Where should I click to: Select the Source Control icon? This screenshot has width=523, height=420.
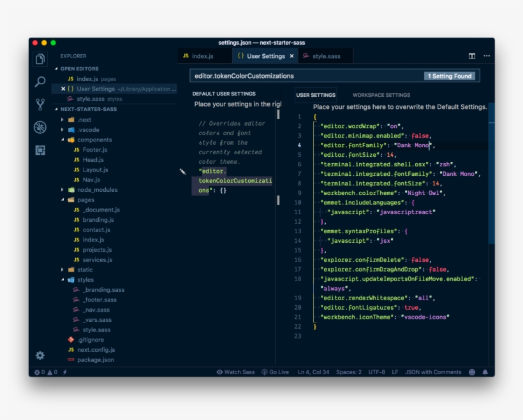[x=40, y=103]
